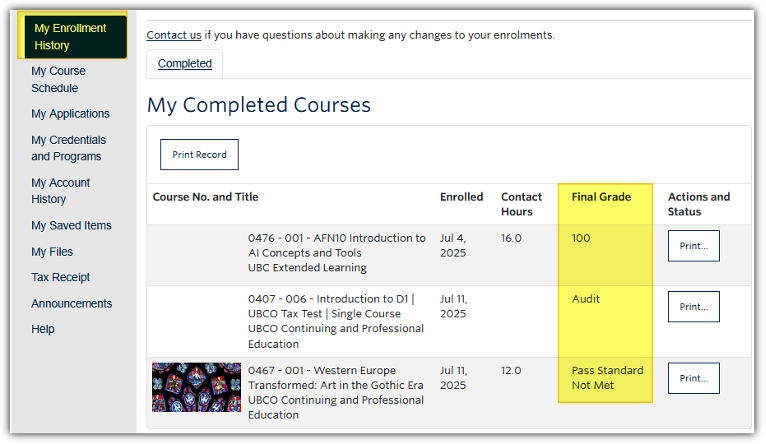766x444 pixels.
Task: Switch to the Completed tab
Action: [185, 64]
